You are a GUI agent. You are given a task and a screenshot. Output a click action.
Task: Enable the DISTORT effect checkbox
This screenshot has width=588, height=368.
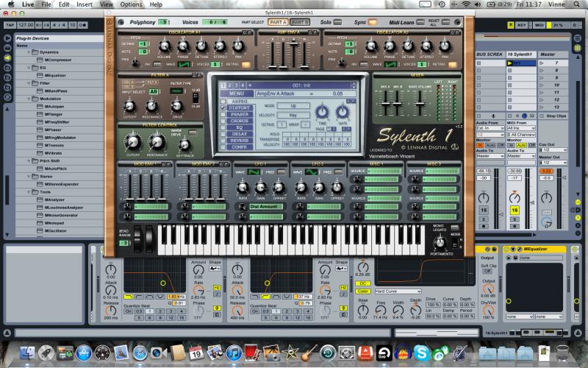tap(223, 107)
